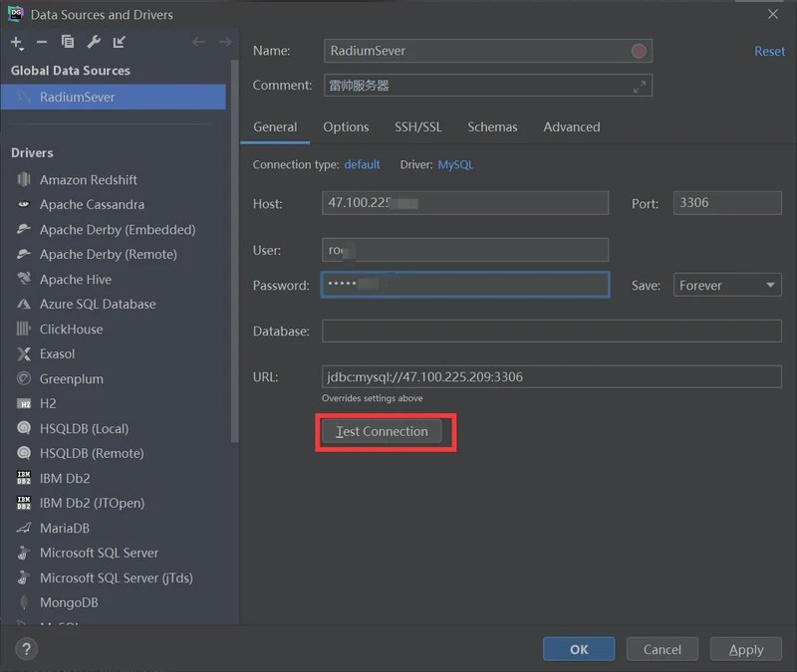Select the ClickHouse driver icon
The image size is (797, 672).
click(23, 329)
